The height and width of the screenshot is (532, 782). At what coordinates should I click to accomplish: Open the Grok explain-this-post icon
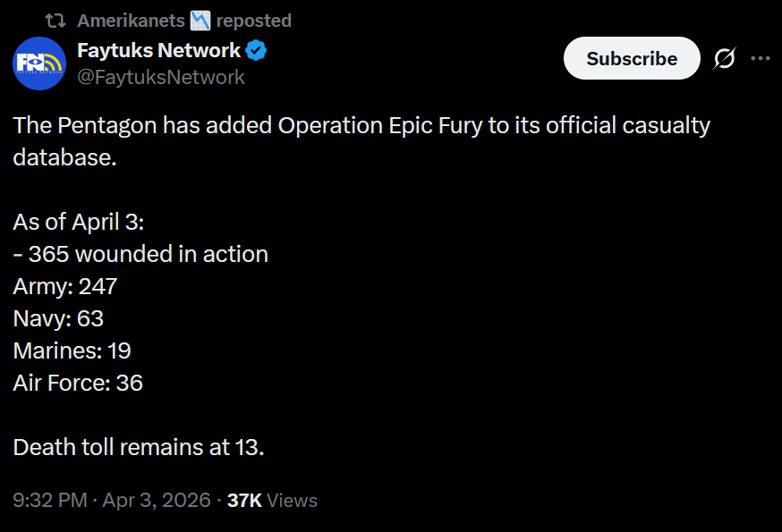click(x=724, y=58)
